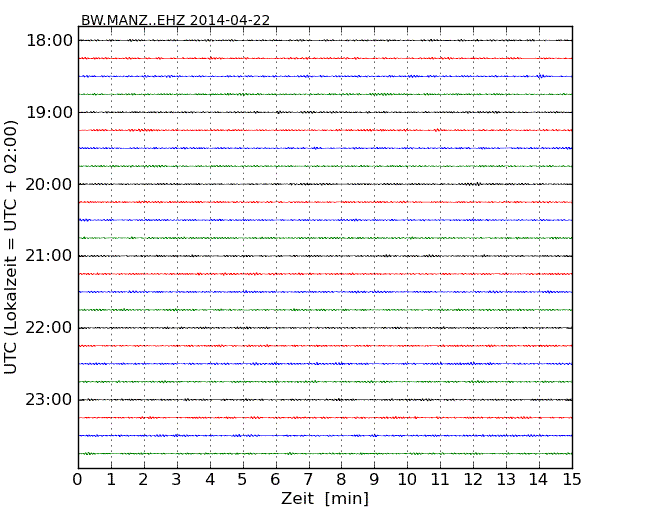Click the x-axis tick label 0
The height and width of the screenshot is (520, 650).
click(x=78, y=479)
